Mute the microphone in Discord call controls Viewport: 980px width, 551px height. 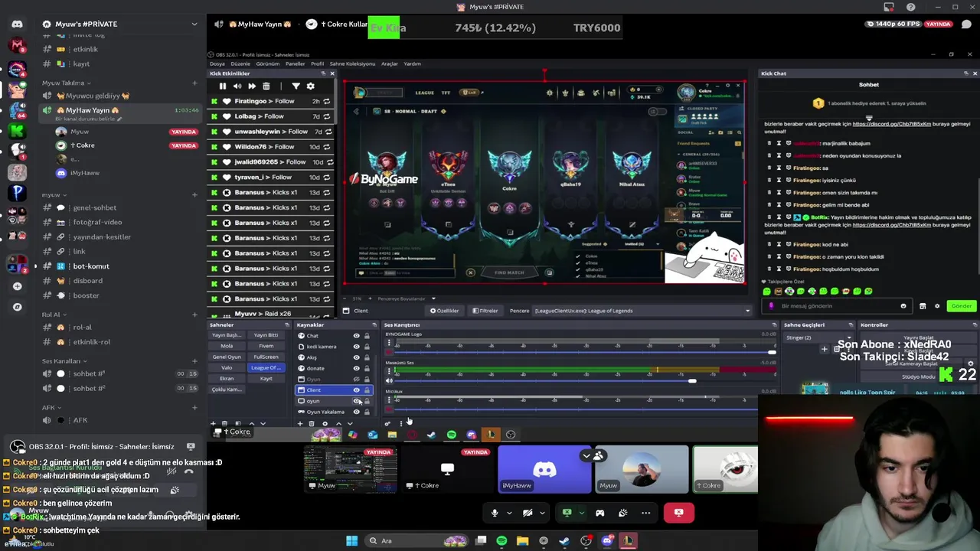tap(494, 513)
